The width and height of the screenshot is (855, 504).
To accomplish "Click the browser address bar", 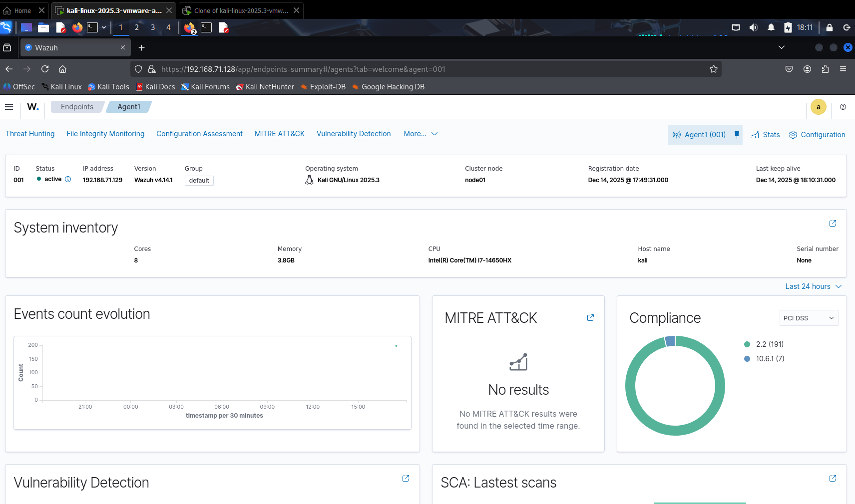I will pos(427,69).
